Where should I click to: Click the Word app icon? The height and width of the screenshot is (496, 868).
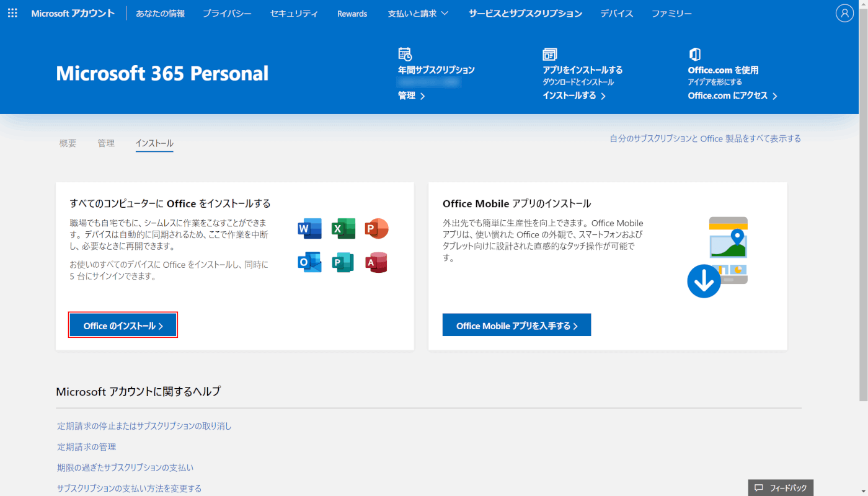[x=309, y=229]
